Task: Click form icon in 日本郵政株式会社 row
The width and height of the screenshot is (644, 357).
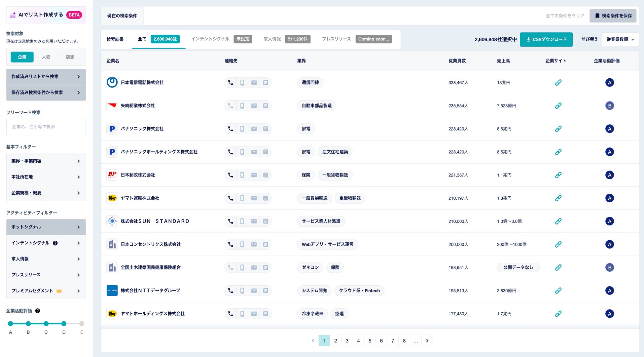Action: [x=266, y=175]
